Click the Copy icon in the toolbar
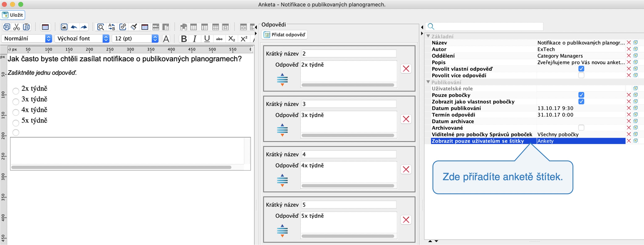This screenshot has height=245, width=644. pyautogui.click(x=6, y=27)
